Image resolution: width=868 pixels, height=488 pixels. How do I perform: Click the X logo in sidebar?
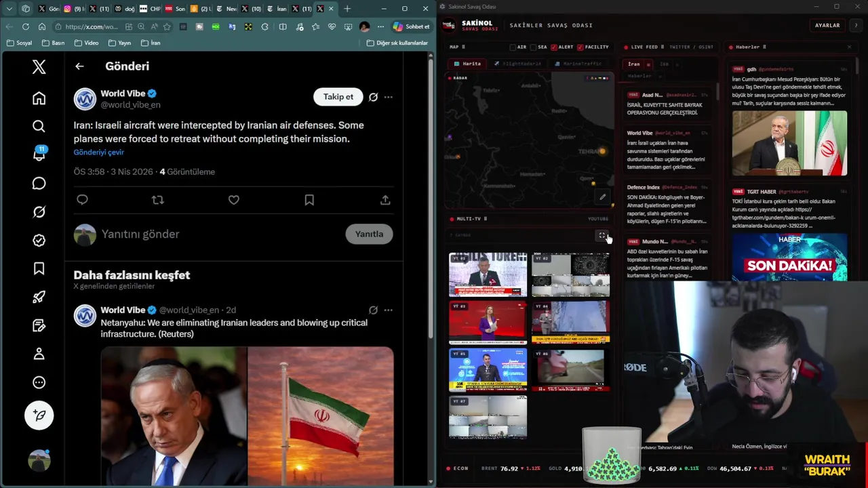click(39, 66)
